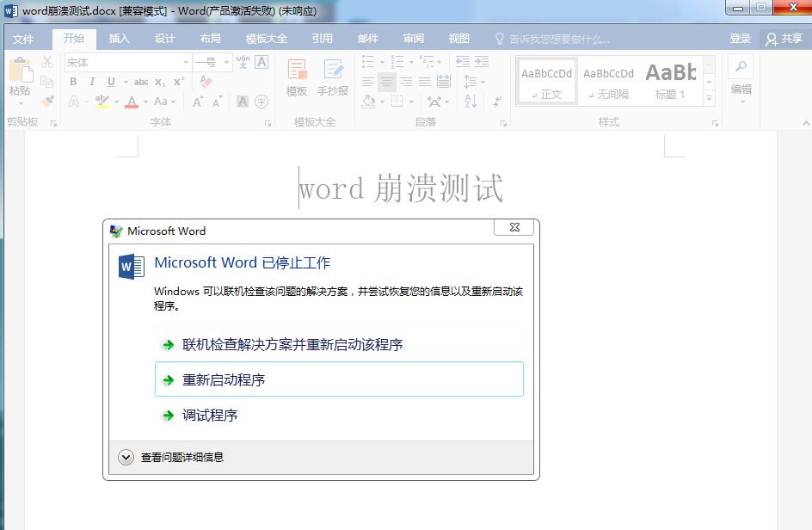Toggle character shading A icon
The image size is (812, 530).
243,102
